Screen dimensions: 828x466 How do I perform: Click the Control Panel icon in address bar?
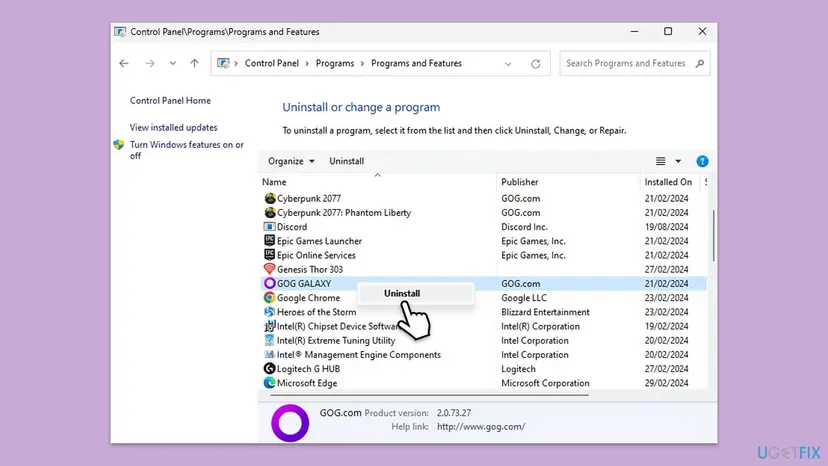[x=223, y=63]
